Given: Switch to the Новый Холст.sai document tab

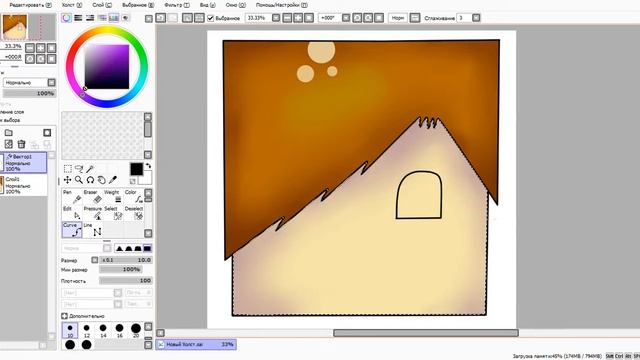Looking at the screenshot, I should [x=196, y=344].
